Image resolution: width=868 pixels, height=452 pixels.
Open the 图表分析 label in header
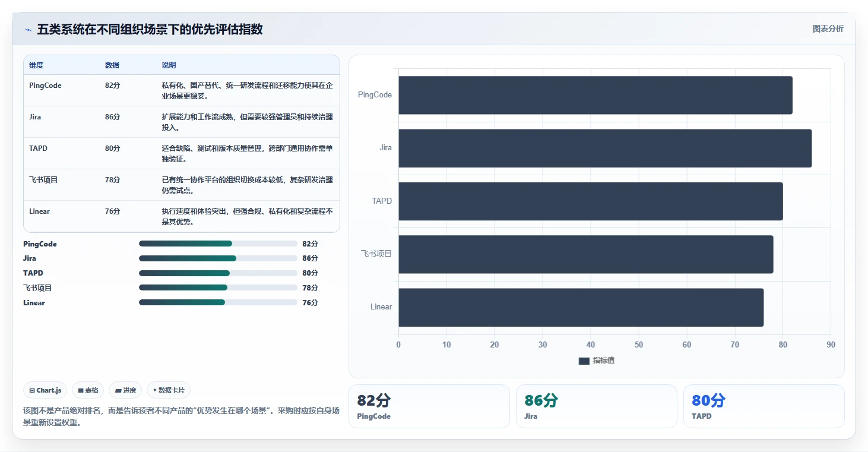828,29
